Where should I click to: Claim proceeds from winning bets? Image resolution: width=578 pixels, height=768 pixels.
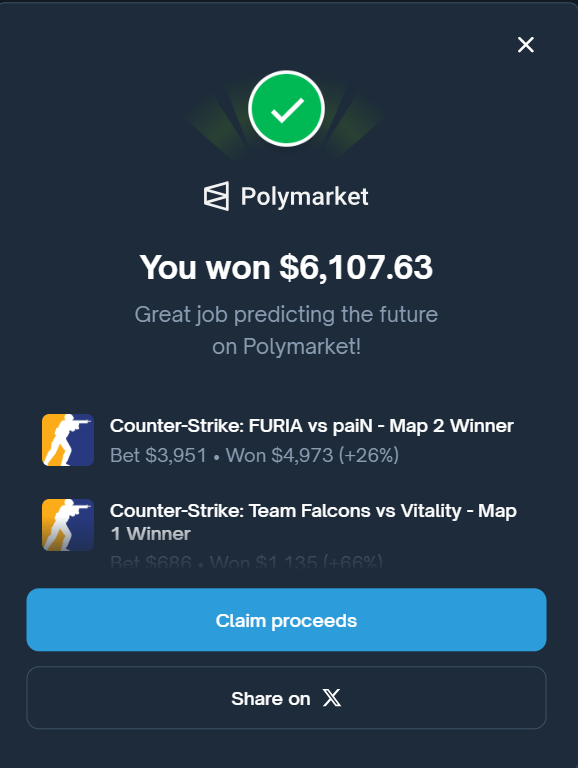tap(286, 620)
